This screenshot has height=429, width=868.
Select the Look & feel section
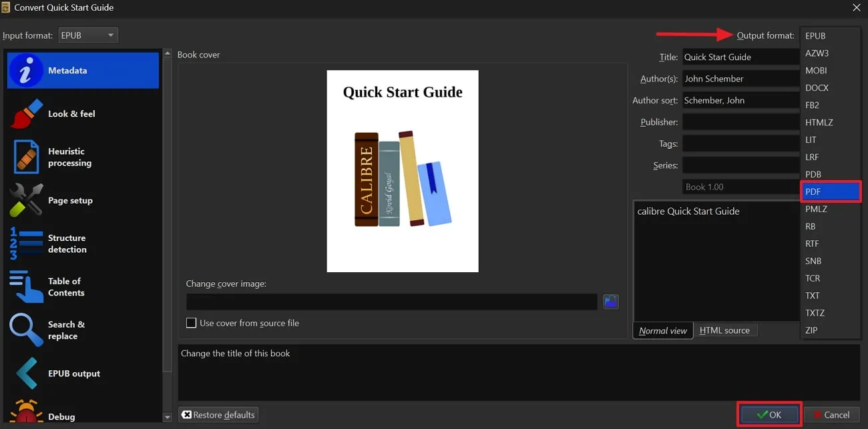pos(82,113)
